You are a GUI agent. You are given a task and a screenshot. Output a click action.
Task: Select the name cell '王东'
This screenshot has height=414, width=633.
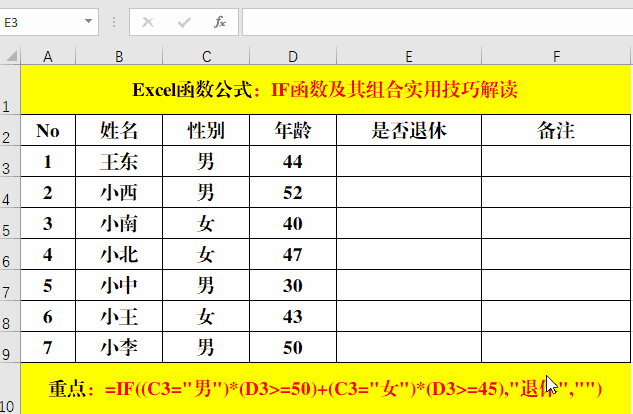pos(119,161)
